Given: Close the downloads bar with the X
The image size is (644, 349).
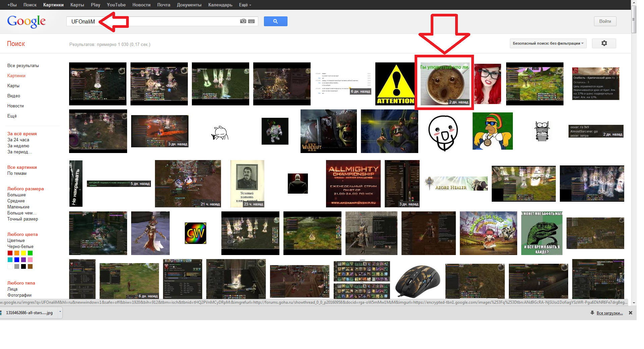Looking at the screenshot, I should 631,313.
